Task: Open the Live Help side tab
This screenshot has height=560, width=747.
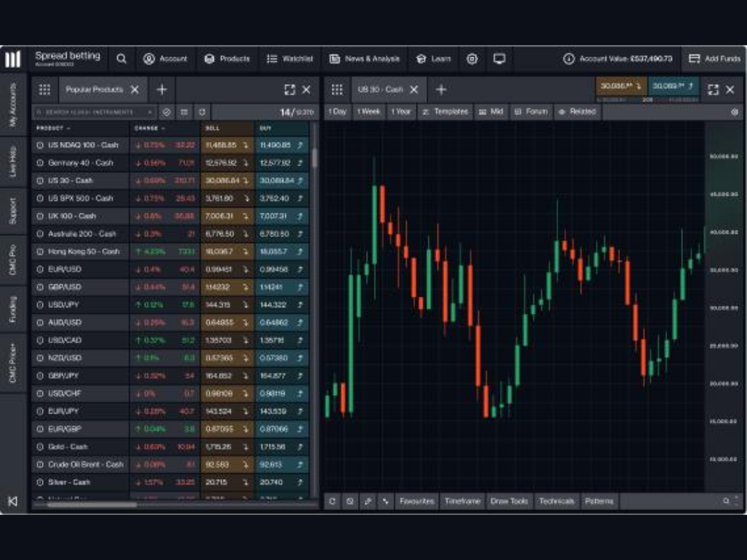Action: [x=14, y=162]
